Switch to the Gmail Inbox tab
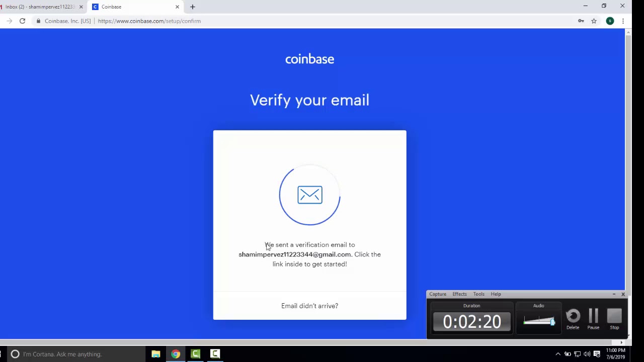644x362 pixels. [x=40, y=7]
